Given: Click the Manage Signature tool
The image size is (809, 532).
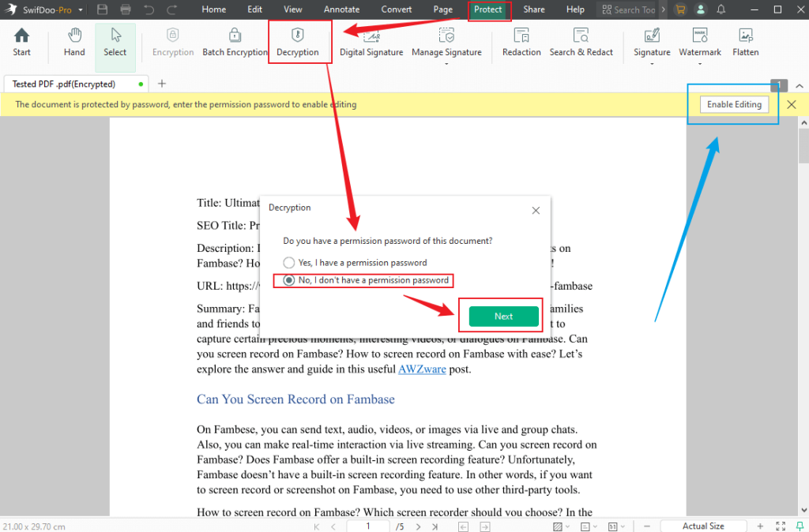Looking at the screenshot, I should point(447,41).
